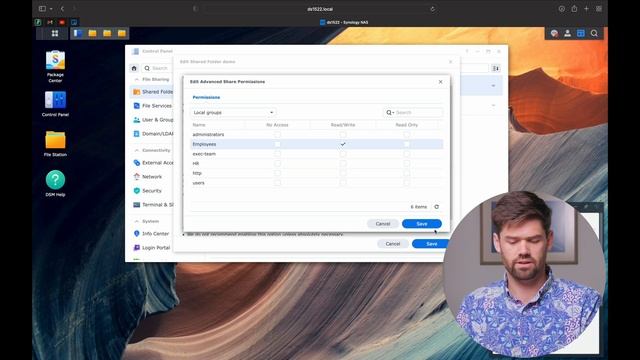This screenshot has width=640, height=360.
Task: Collapse the File Sharing section
Action: [x=136, y=79]
